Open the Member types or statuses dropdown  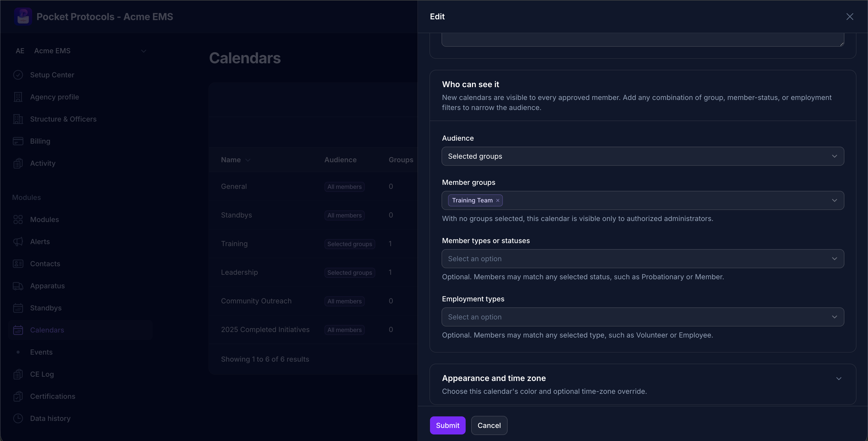click(642, 259)
